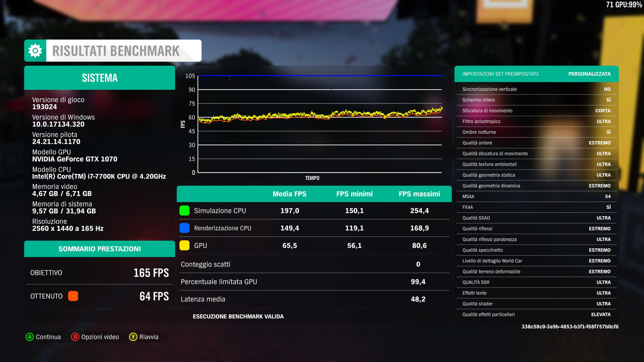Image resolution: width=644 pixels, height=362 pixels.
Task: Toggle the Schermo intero setting
Action: click(536, 100)
